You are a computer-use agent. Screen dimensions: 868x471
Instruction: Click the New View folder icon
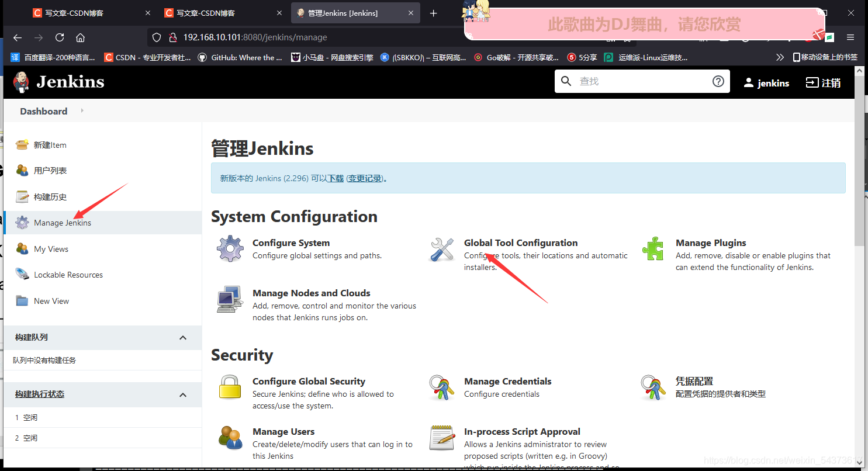22,301
